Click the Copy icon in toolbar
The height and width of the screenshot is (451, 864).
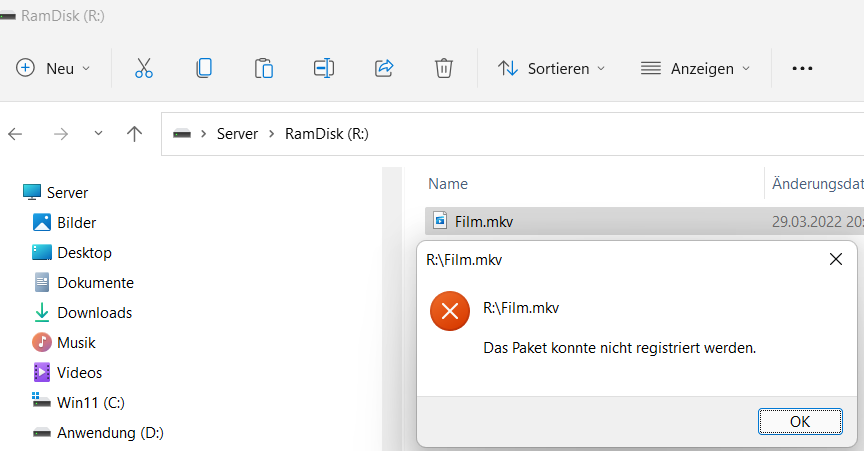[204, 68]
